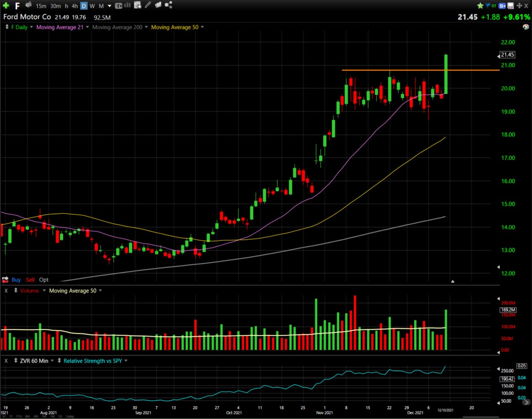The image size is (532, 419).
Task: Click the Today range shortcut at bottom
Action: pos(69,417)
